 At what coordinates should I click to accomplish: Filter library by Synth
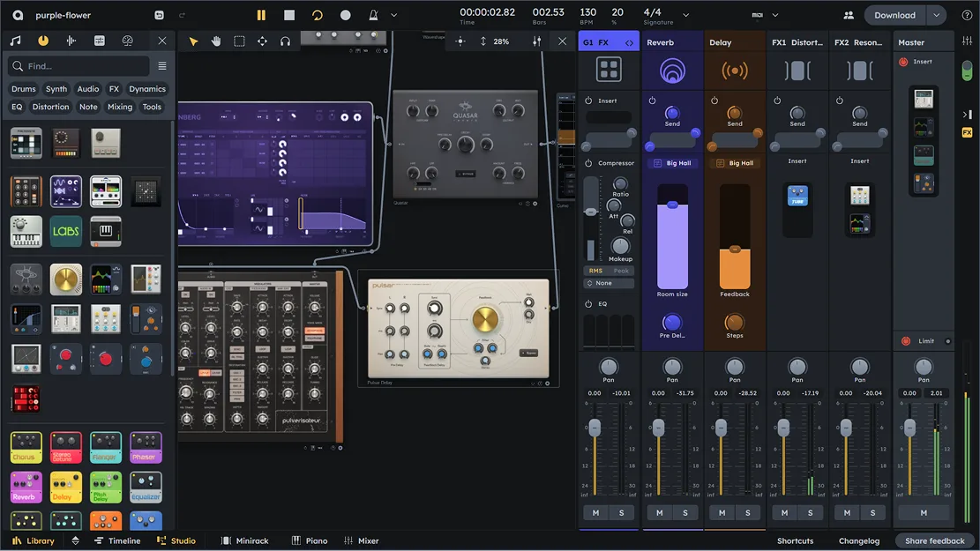(x=56, y=89)
